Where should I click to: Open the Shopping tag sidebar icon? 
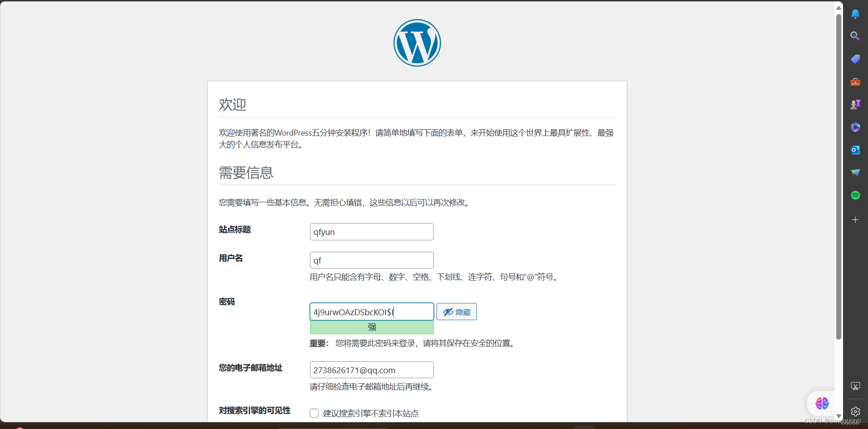tap(856, 58)
